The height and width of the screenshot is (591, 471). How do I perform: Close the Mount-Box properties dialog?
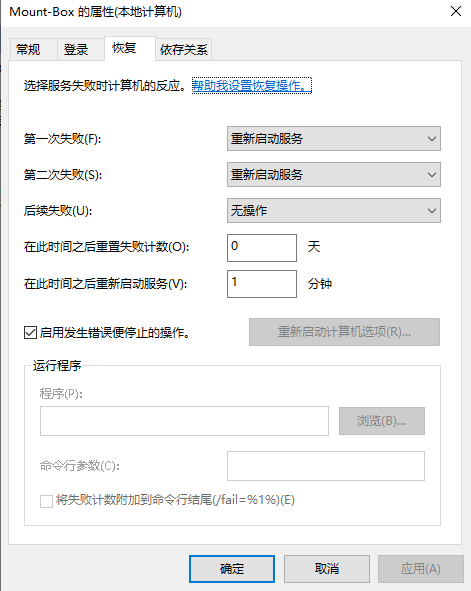click(456, 11)
